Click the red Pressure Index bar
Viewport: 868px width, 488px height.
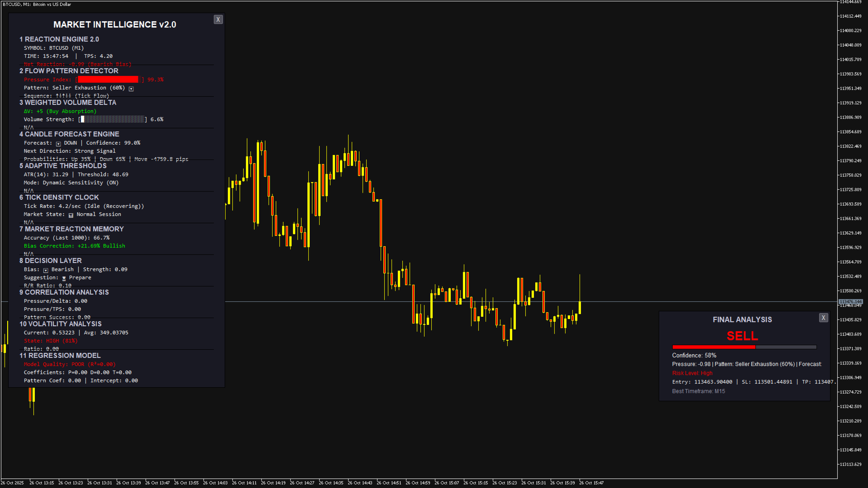[x=108, y=80]
